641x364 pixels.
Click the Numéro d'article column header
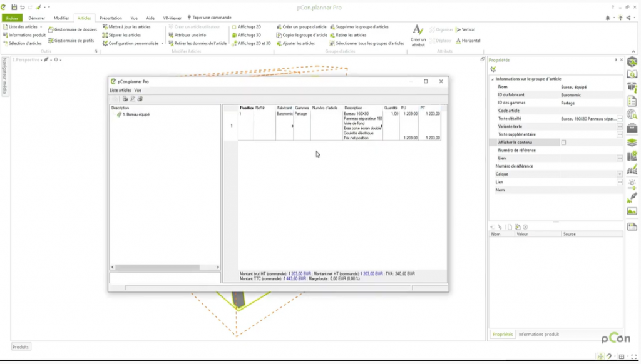pyautogui.click(x=325, y=108)
